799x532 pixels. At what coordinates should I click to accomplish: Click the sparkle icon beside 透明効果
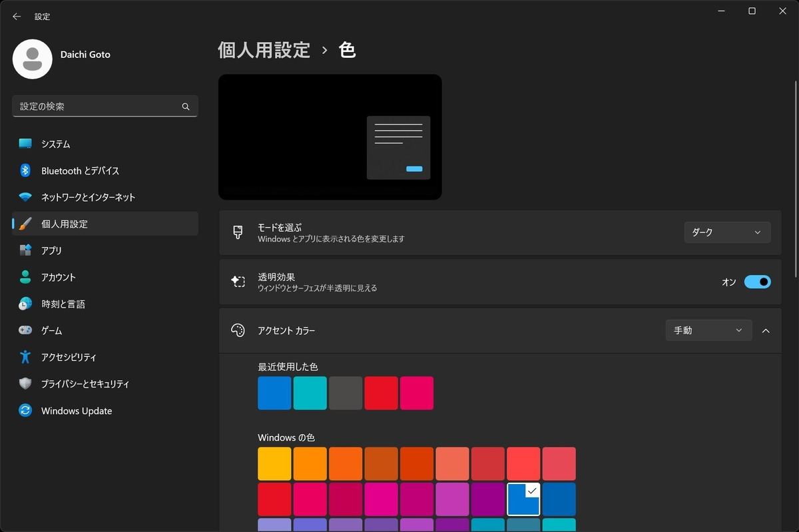238,282
